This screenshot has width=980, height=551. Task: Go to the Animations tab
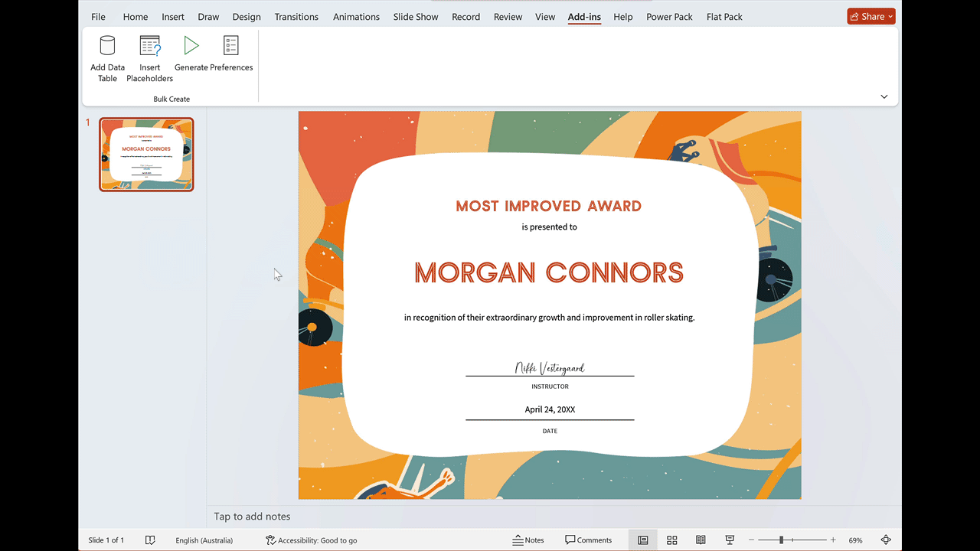tap(356, 17)
